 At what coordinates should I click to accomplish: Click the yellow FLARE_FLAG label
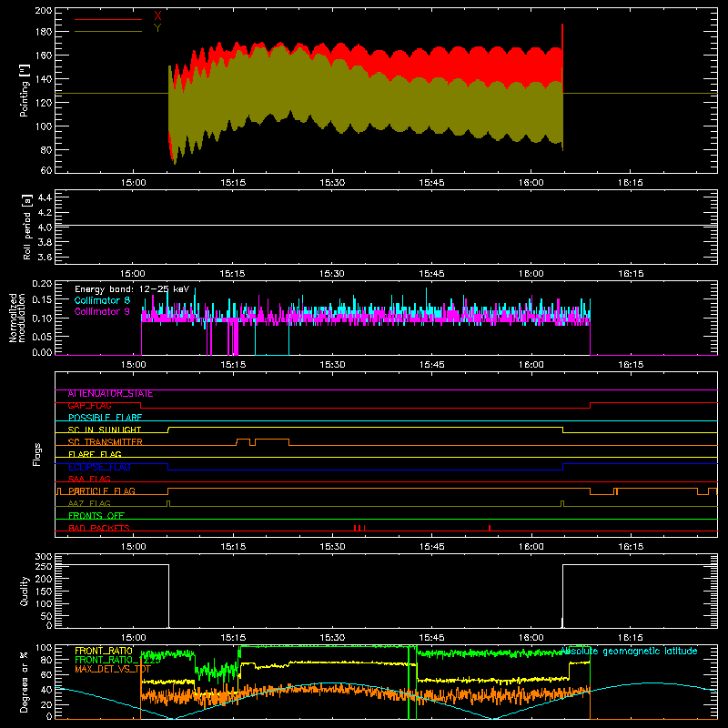click(x=95, y=454)
